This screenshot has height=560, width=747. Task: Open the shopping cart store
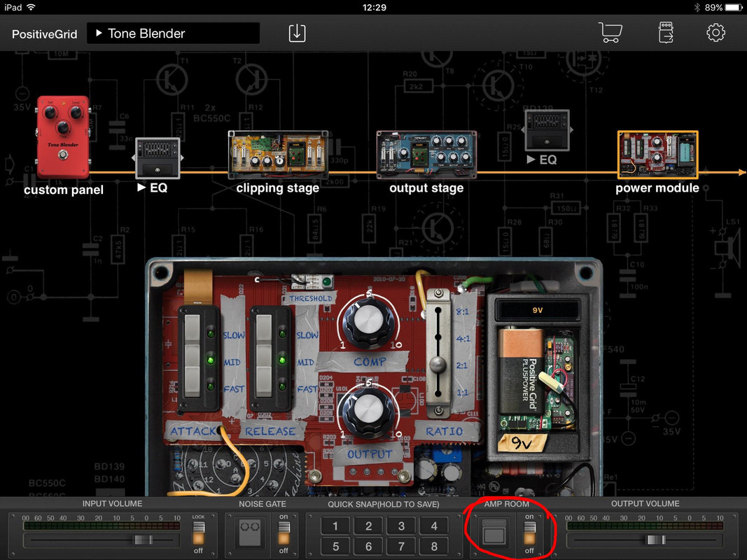click(610, 33)
